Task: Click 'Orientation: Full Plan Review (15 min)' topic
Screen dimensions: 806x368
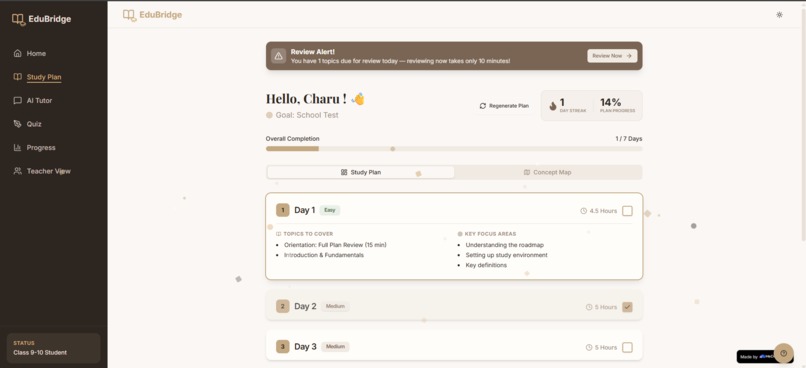Action: pyautogui.click(x=335, y=245)
